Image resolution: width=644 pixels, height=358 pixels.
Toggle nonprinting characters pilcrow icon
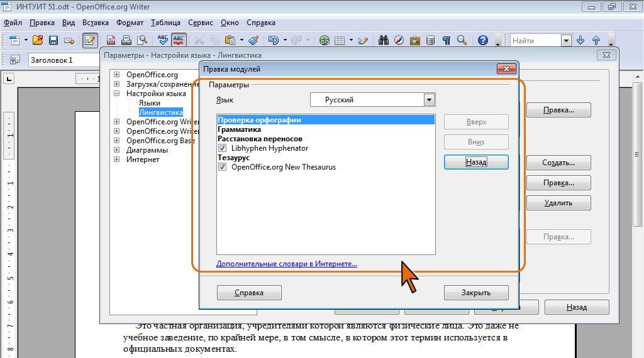[x=447, y=40]
